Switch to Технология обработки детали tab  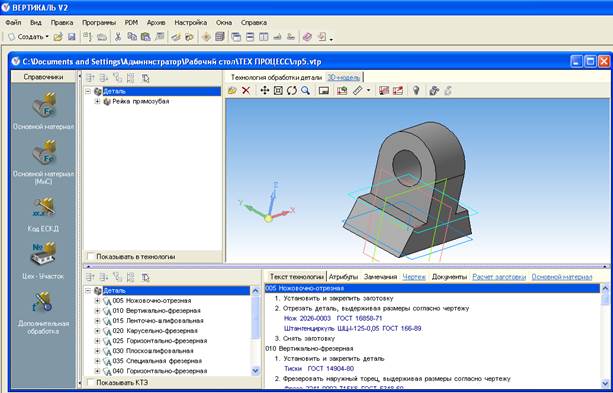coord(276,77)
